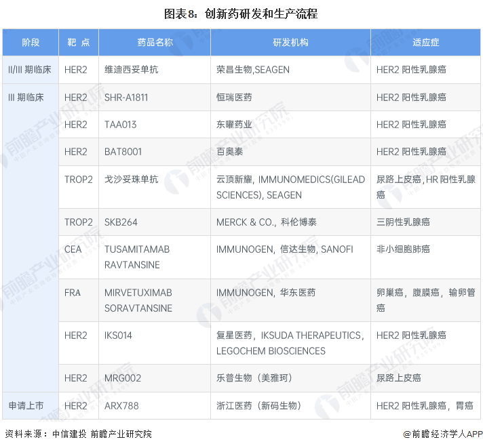Image resolution: width=483 pixels, height=448 pixels.
Task: Click TROP2 target in SKB264 row
Action: [79, 222]
